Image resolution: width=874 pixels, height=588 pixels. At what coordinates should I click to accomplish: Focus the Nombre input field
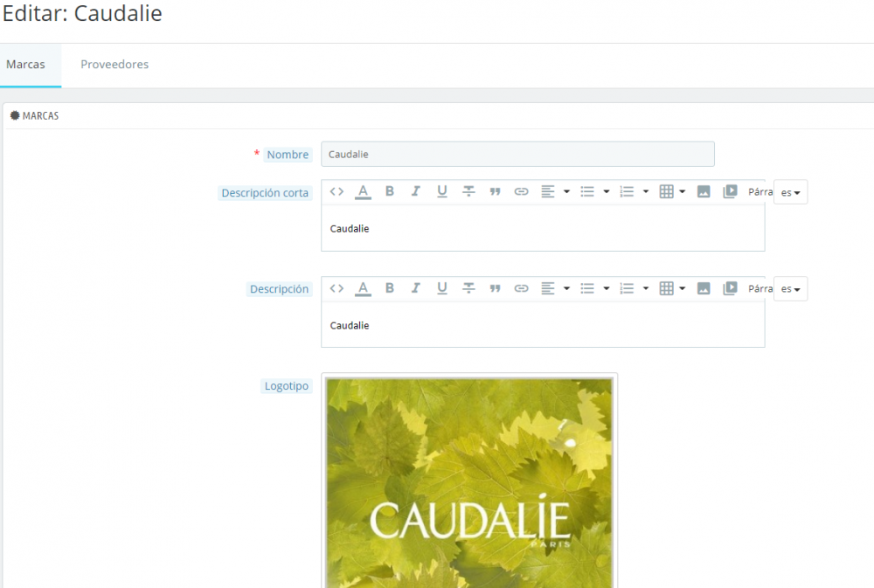pyautogui.click(x=517, y=154)
